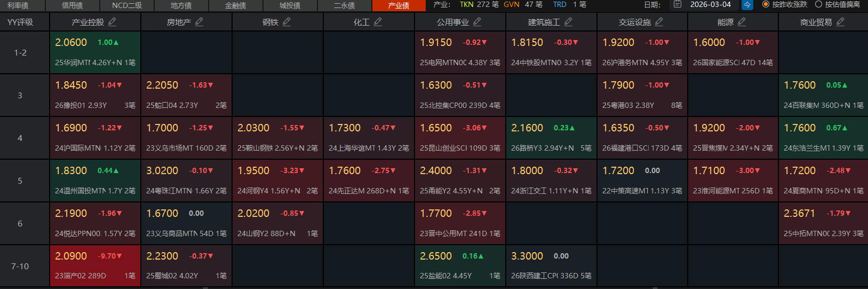
Task: Open the 24山钢Y2 cell at 2.0200
Action: click(x=277, y=223)
